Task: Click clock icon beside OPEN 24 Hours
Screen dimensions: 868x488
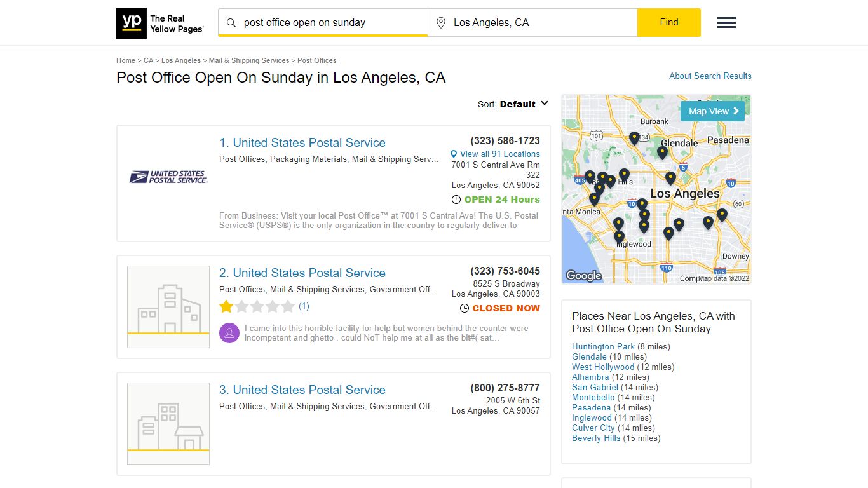Action: pyautogui.click(x=456, y=200)
